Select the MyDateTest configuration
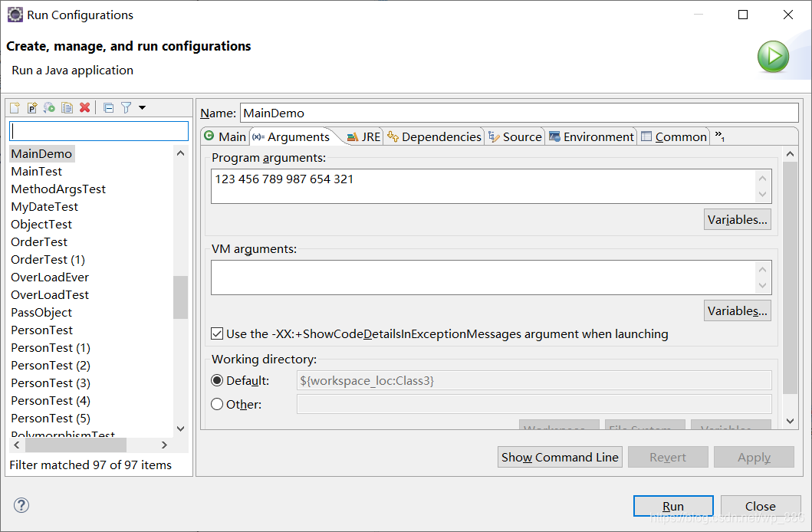This screenshot has height=532, width=812. coord(44,206)
